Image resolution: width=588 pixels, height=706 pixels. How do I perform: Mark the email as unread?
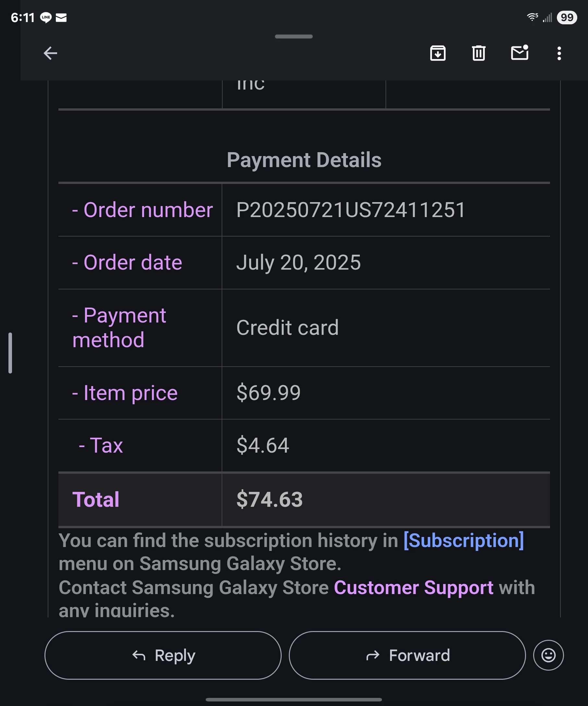pyautogui.click(x=520, y=53)
